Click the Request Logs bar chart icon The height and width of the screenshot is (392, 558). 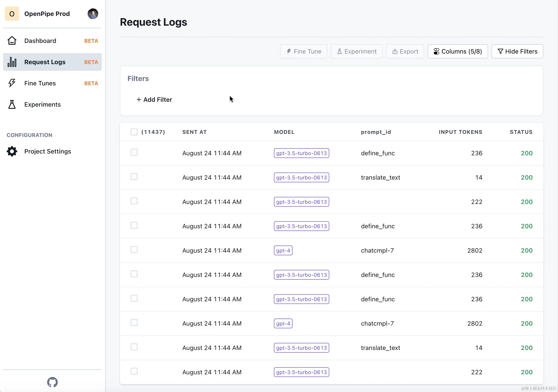tap(12, 62)
